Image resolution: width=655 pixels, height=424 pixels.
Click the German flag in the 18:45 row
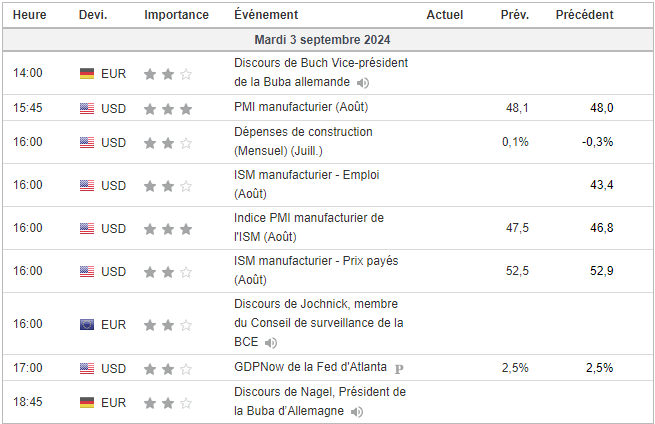(x=87, y=402)
